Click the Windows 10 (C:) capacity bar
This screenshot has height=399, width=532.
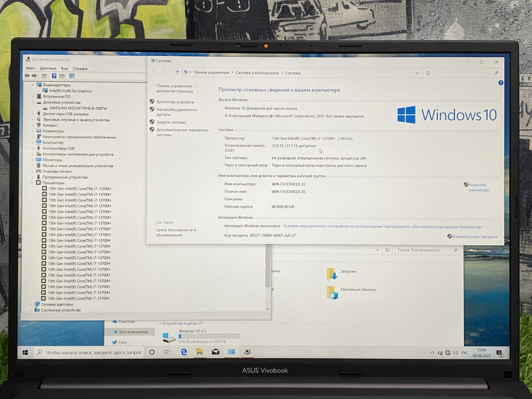point(209,336)
